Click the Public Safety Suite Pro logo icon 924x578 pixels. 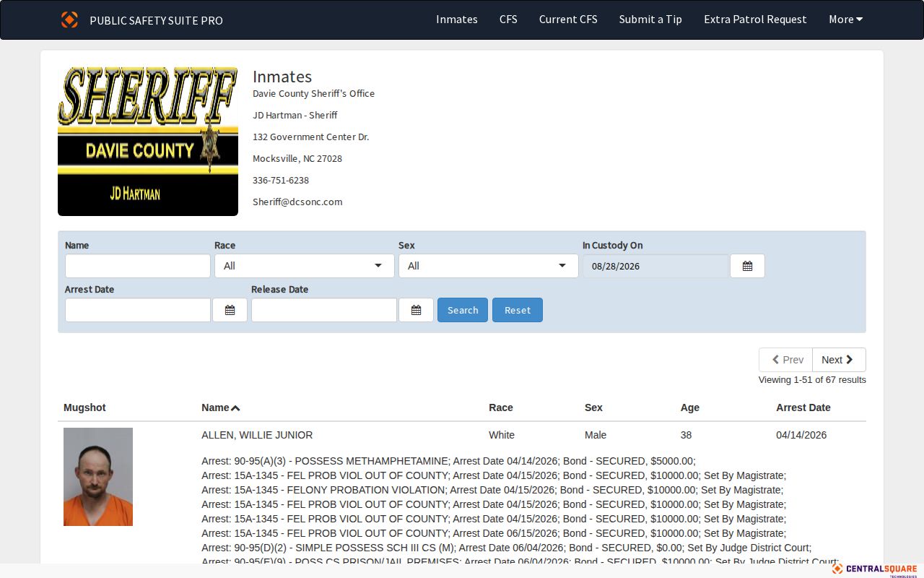[x=69, y=20]
